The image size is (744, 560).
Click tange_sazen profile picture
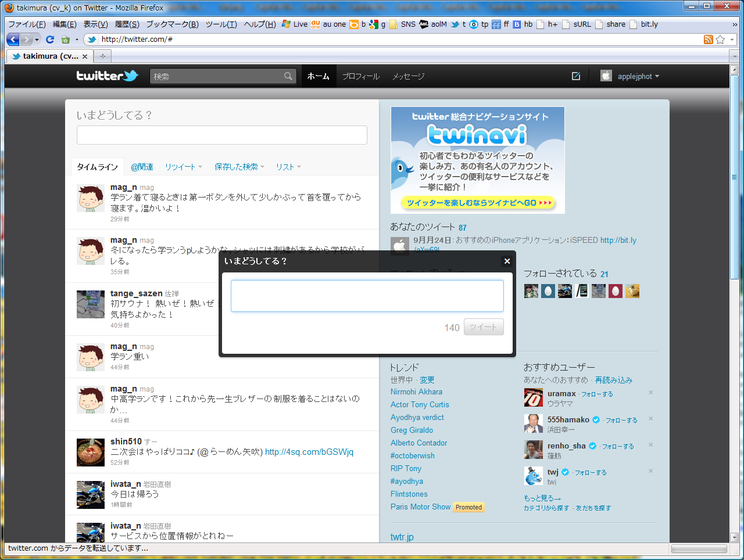[91, 304]
